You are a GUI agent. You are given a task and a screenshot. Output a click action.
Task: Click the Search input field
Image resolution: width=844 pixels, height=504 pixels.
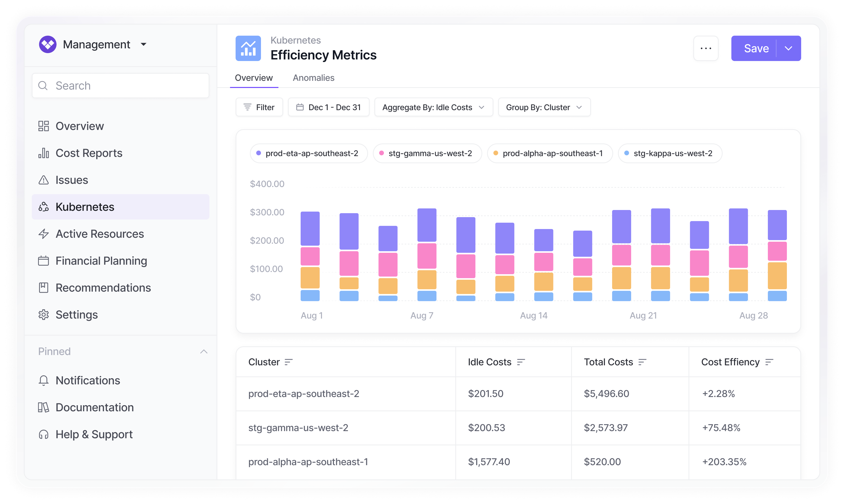[121, 86]
